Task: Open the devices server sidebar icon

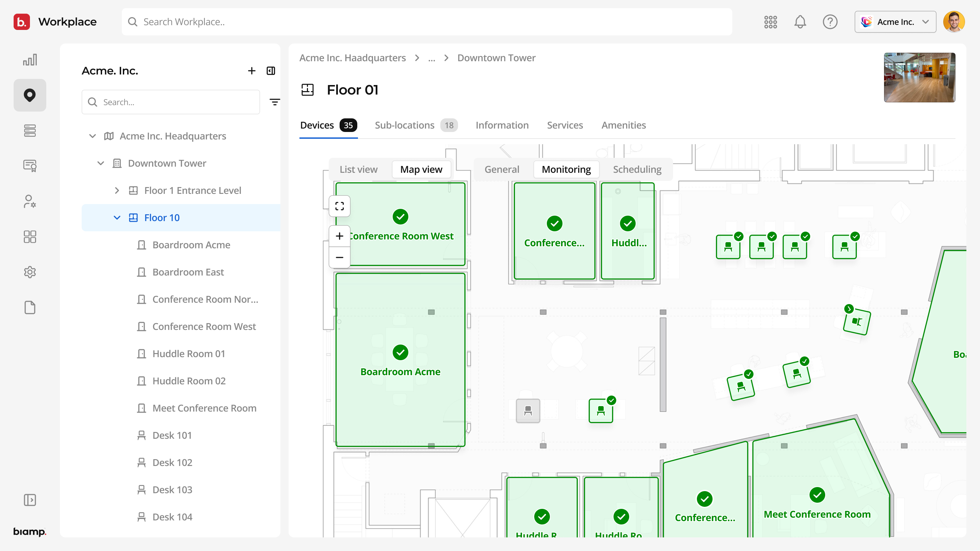Action: point(30,130)
